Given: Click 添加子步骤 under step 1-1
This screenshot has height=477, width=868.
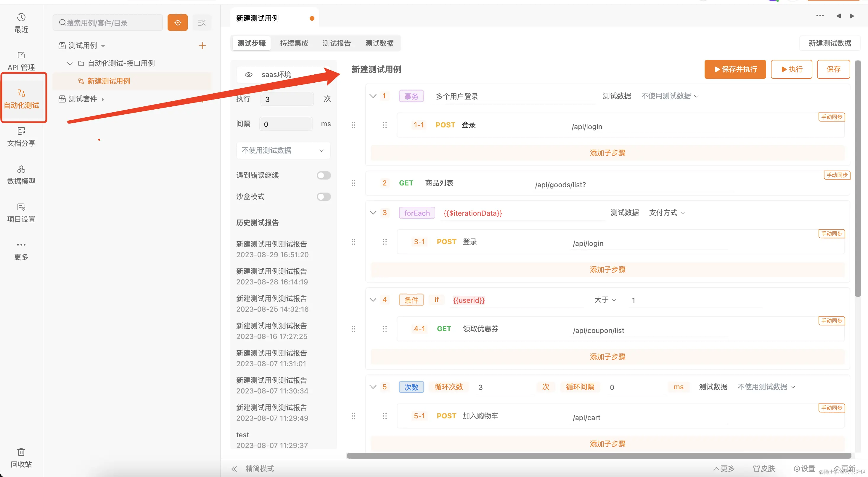Looking at the screenshot, I should coord(607,153).
